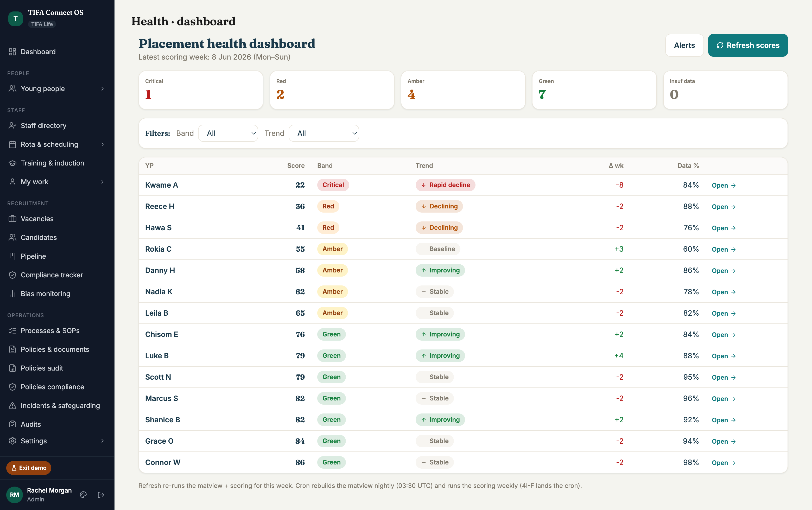Open Luke B's record link
This screenshot has width=812, height=510.
(x=724, y=356)
